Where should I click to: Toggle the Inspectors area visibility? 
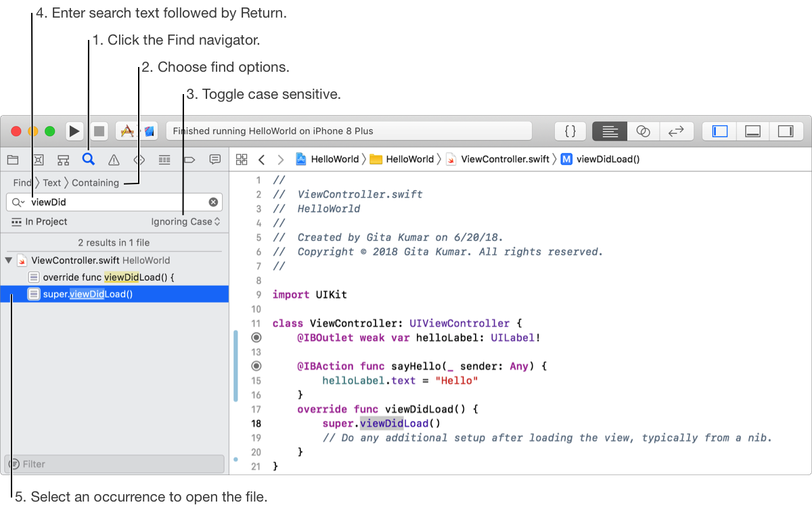click(786, 131)
